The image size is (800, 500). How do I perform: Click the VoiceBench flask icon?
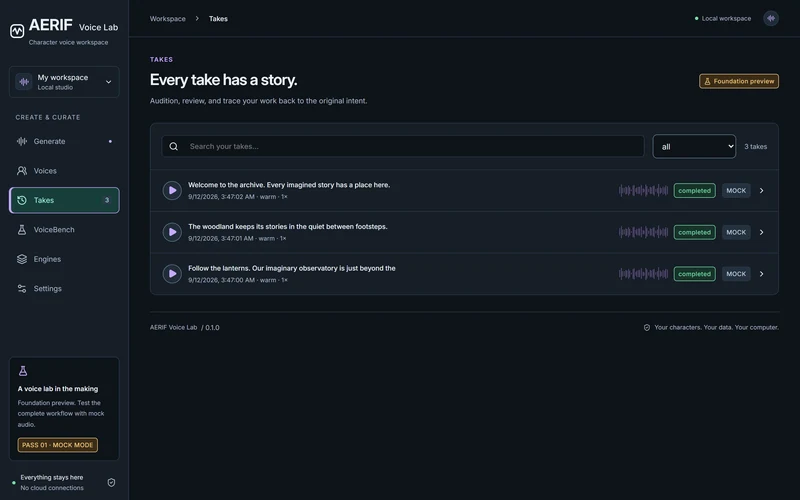[x=21, y=230]
